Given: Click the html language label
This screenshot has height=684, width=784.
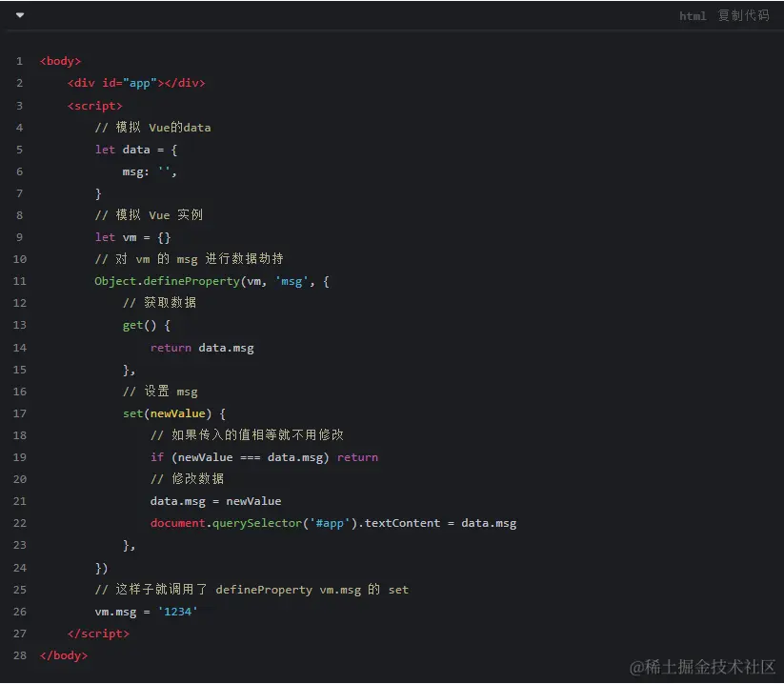Looking at the screenshot, I should (693, 16).
